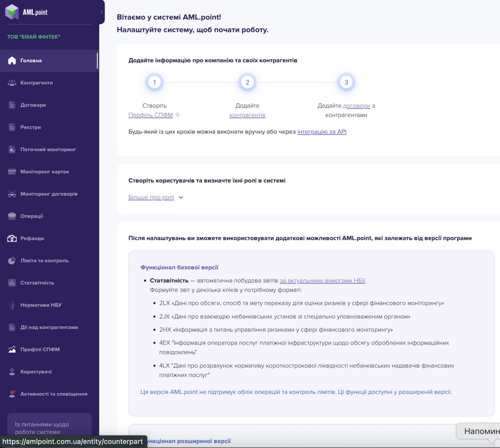Viewport: 500px width, 448px height.
Task: Follow the контрагентів link in step 2
Action: 247,115
